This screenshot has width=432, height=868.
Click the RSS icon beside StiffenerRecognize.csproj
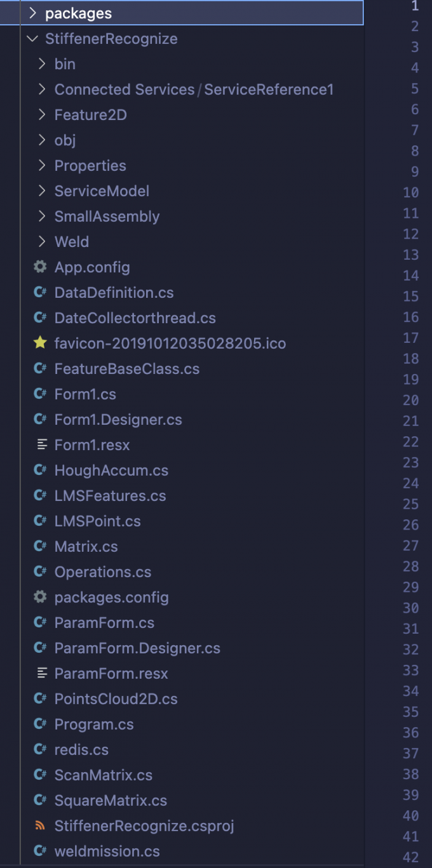click(40, 826)
